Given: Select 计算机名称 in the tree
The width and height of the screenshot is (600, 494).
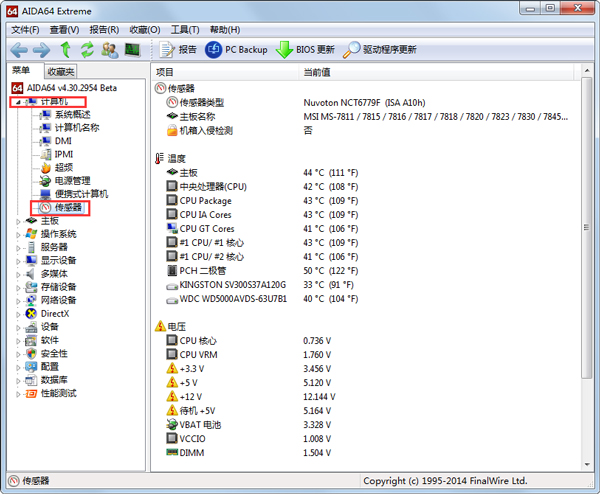Looking at the screenshot, I should coord(70,127).
